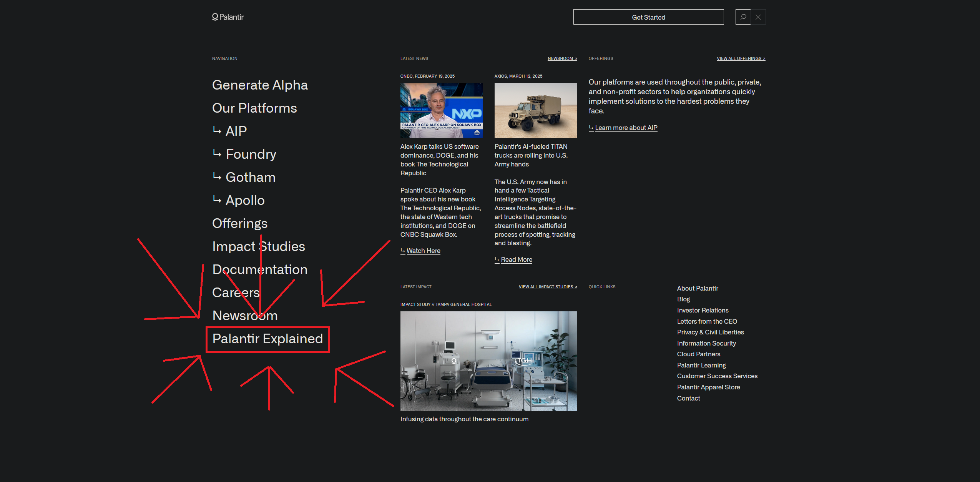Click VIEW ALL IMPACT STUDIES link
The height and width of the screenshot is (482, 980).
click(548, 287)
